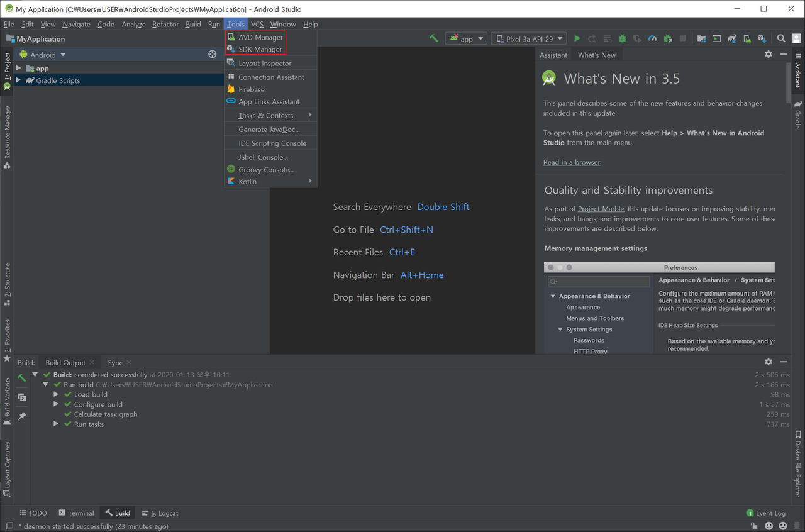
Task: Toggle read-only lock icon in status bar
Action: coord(753,526)
